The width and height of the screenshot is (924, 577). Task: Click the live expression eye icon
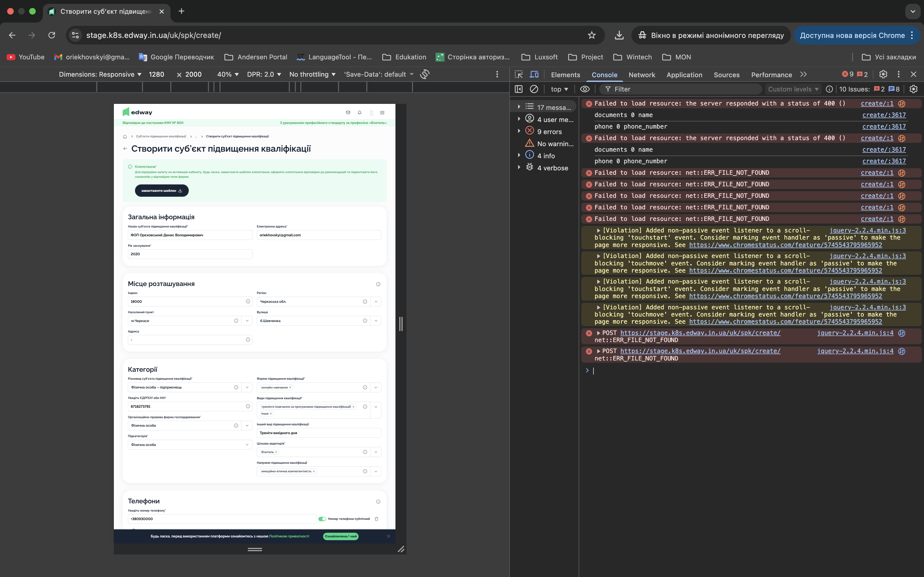click(x=585, y=89)
